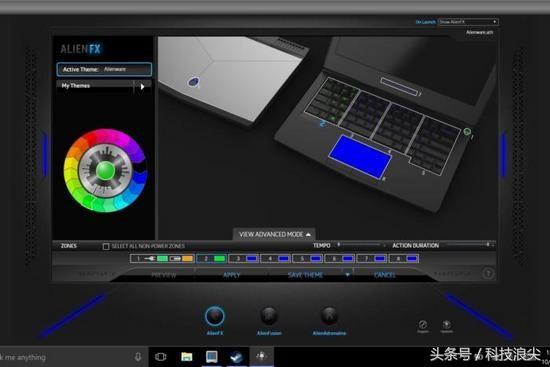Open the On Launch dropdown
Viewport: 550px width, 367px height.
(x=468, y=22)
